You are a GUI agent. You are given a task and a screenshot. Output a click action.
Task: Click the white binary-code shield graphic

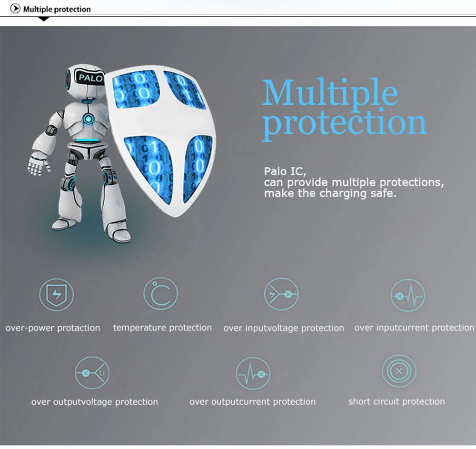tap(161, 140)
